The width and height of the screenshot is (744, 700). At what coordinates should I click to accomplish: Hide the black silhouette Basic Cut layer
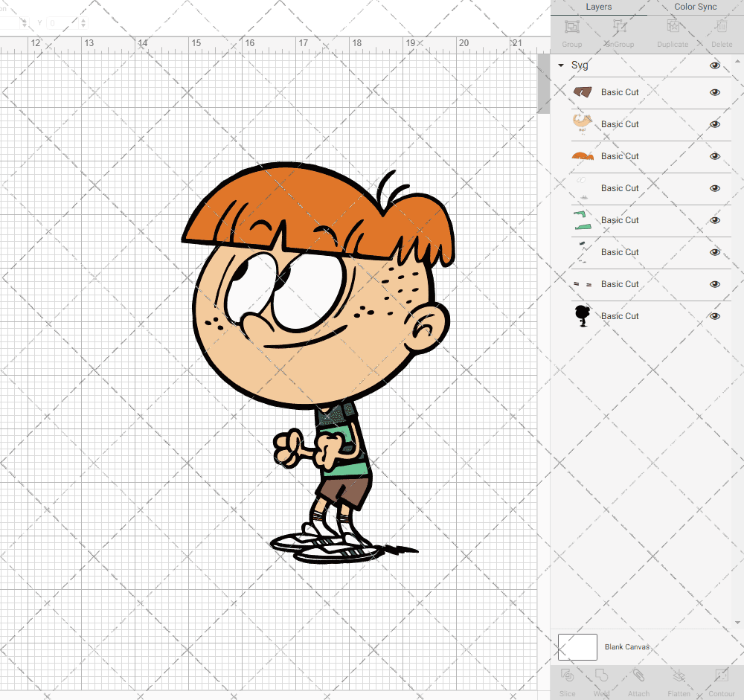[714, 316]
